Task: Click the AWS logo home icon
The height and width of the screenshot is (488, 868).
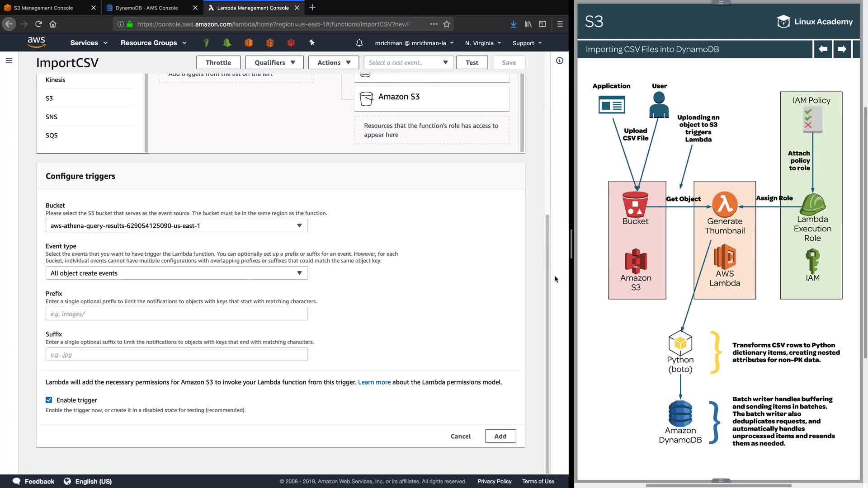Action: point(36,42)
